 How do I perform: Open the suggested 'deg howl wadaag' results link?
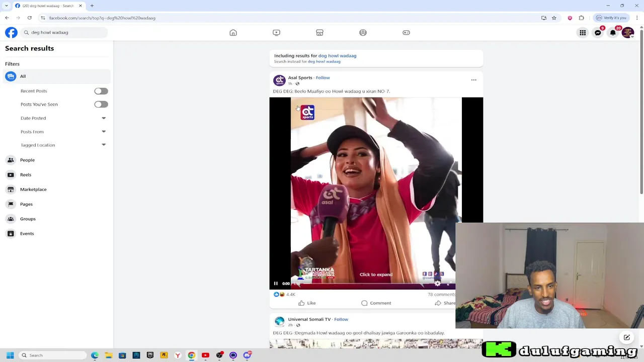pyautogui.click(x=337, y=56)
